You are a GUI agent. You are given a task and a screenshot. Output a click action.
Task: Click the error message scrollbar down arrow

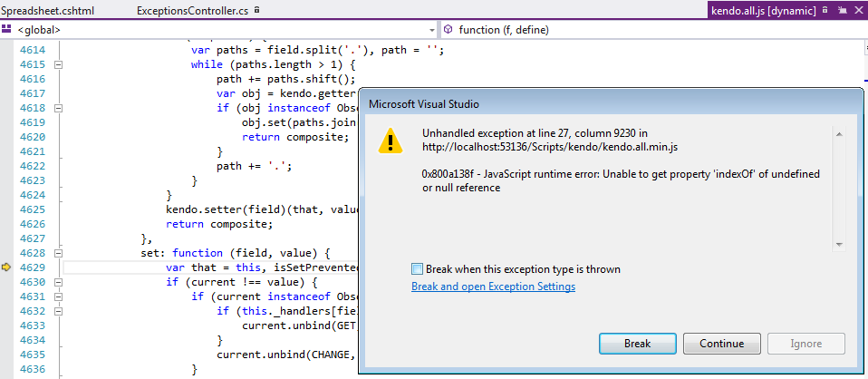(840, 244)
